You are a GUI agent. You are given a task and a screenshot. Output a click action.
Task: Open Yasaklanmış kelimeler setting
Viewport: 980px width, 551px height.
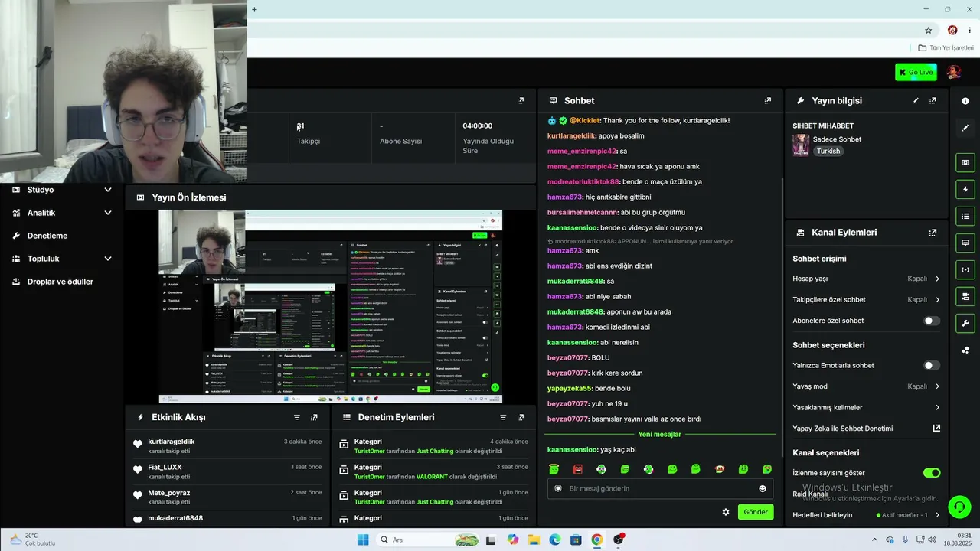click(x=866, y=407)
